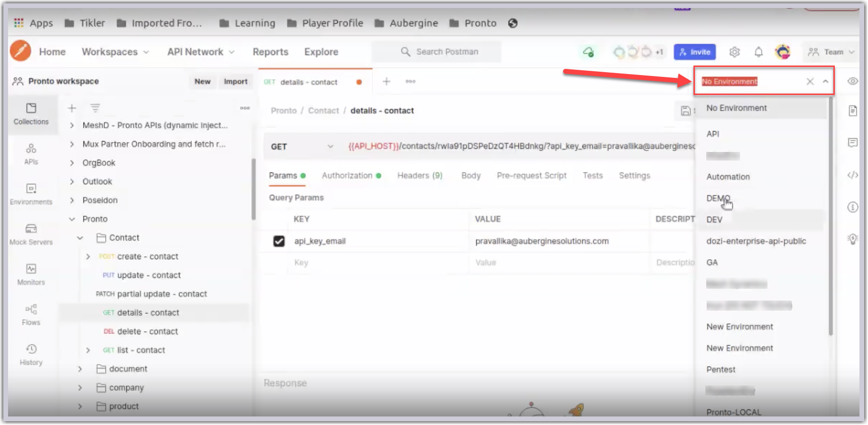This screenshot has height=425, width=868.
Task: Collapse the Contact folder
Action: (80, 238)
